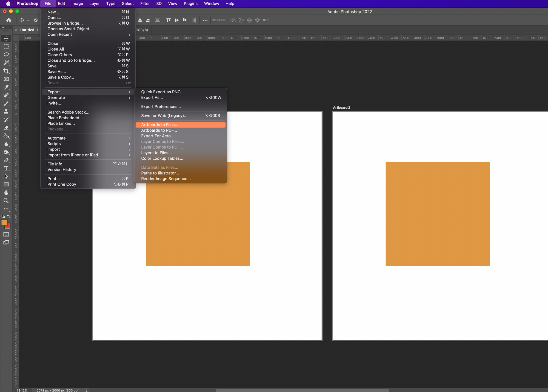Open Edit Toolbar three-dots menu

point(6,209)
